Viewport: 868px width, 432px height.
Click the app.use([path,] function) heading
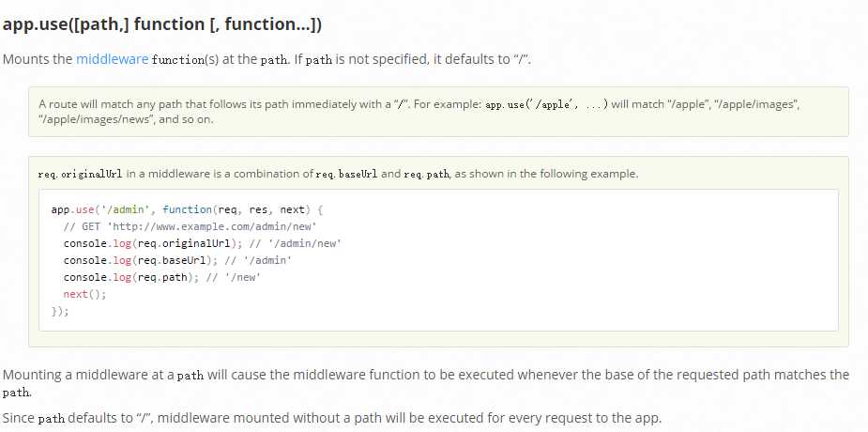pos(162,24)
